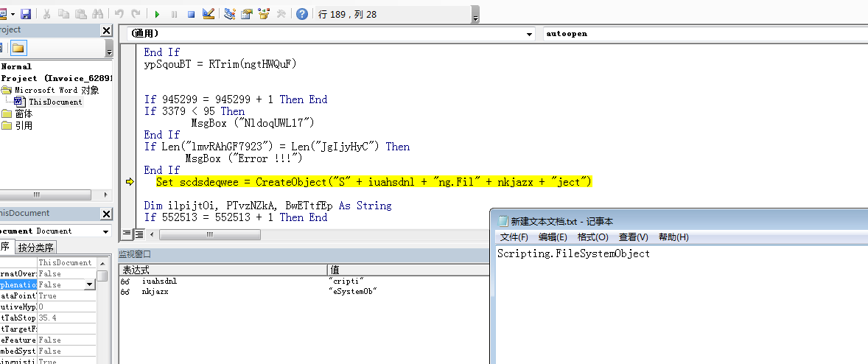Toggle Design Mode ruler-pencil icon
The image size is (868, 364).
coord(209,14)
